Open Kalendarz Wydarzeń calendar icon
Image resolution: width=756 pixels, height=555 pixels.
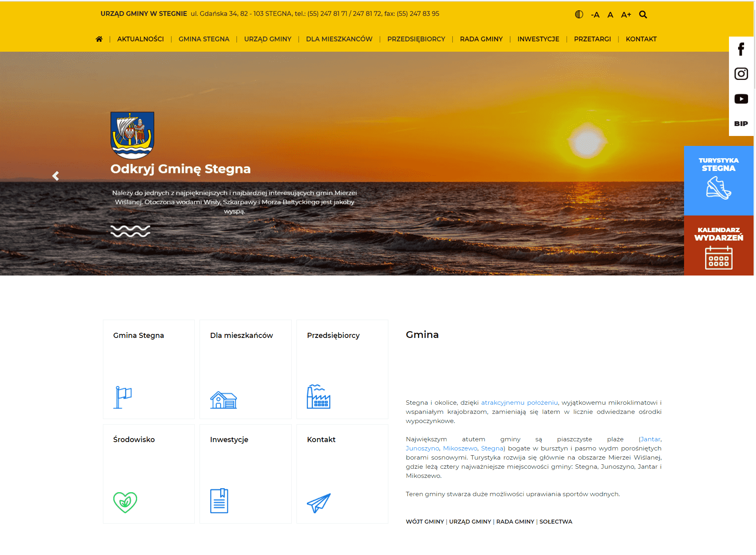pyautogui.click(x=718, y=258)
